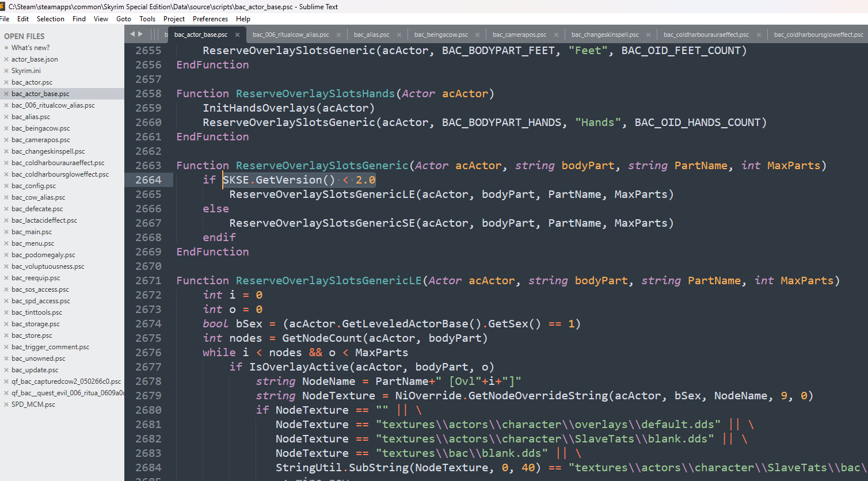Open bac_voluptuousness.psc from sidebar
The width and height of the screenshot is (868, 481).
pyautogui.click(x=48, y=266)
